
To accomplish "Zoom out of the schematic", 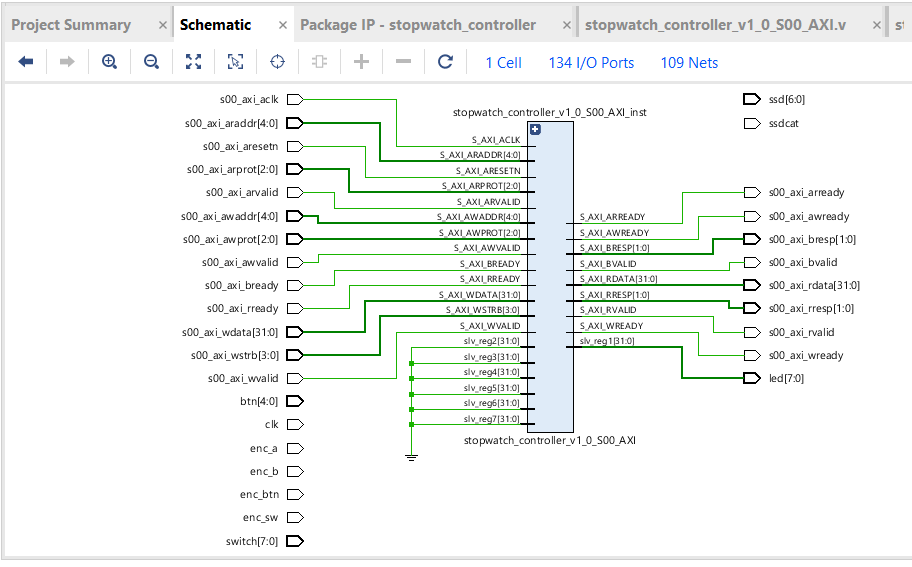I will click(x=151, y=62).
